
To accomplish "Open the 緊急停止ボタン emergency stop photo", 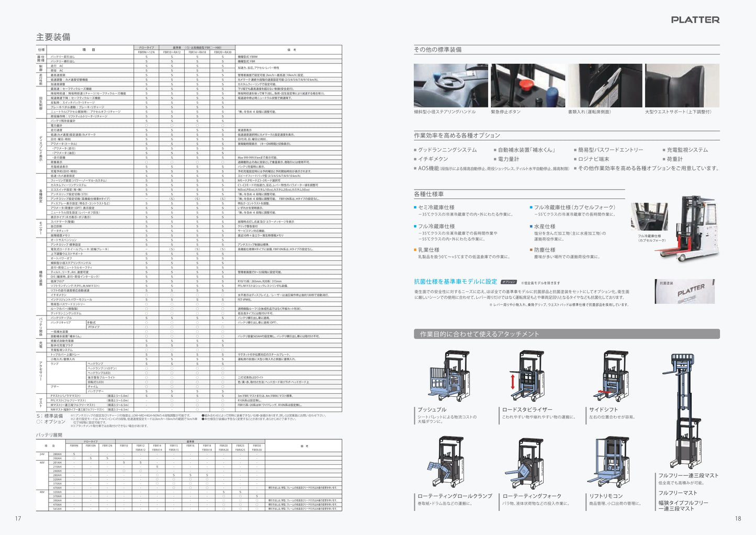I will point(527,85).
